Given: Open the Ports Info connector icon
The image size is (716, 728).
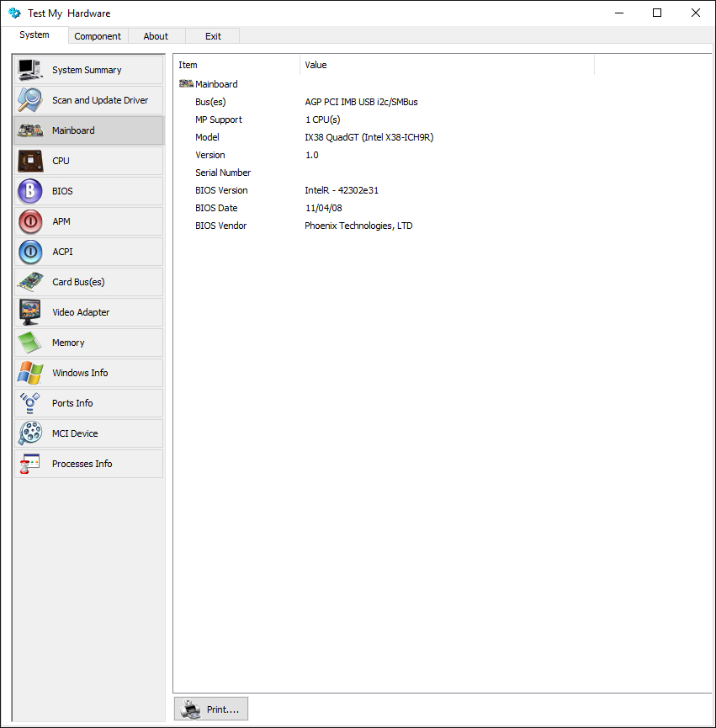Looking at the screenshot, I should [30, 403].
